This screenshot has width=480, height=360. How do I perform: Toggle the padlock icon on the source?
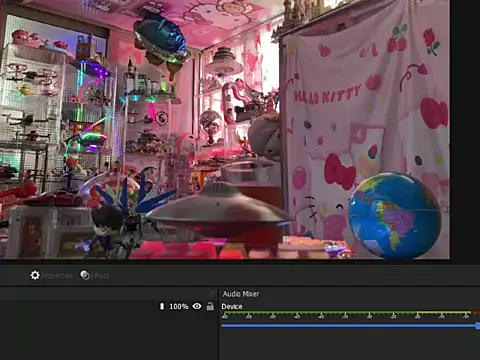210,306
